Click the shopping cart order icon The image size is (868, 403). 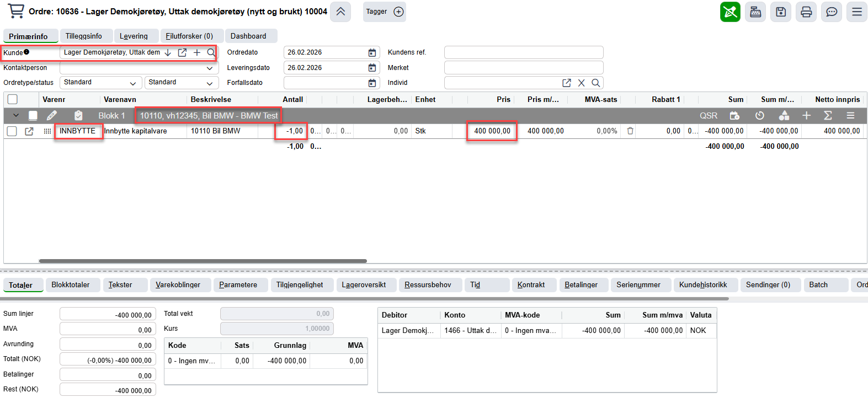pos(16,11)
